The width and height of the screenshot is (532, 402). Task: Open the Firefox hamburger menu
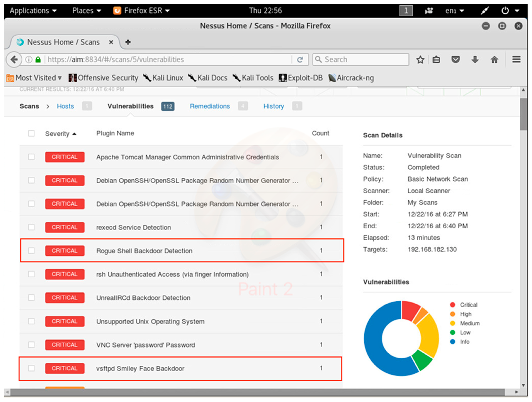pyautogui.click(x=516, y=59)
